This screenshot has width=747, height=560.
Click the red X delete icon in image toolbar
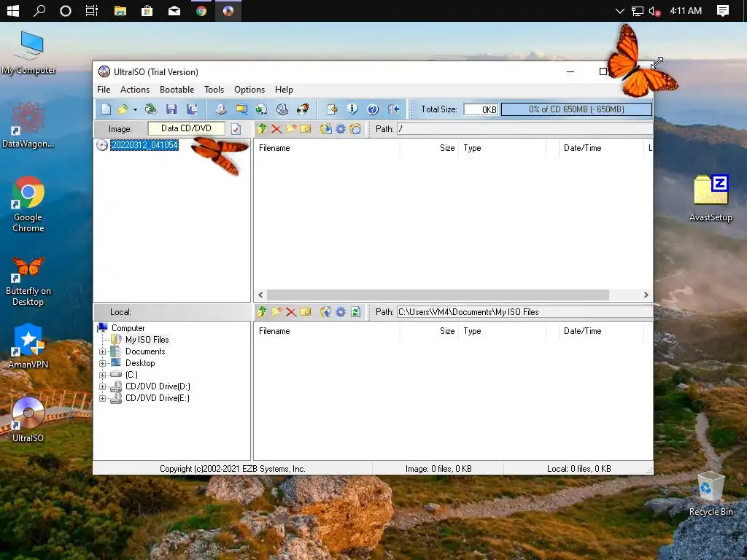(276, 128)
